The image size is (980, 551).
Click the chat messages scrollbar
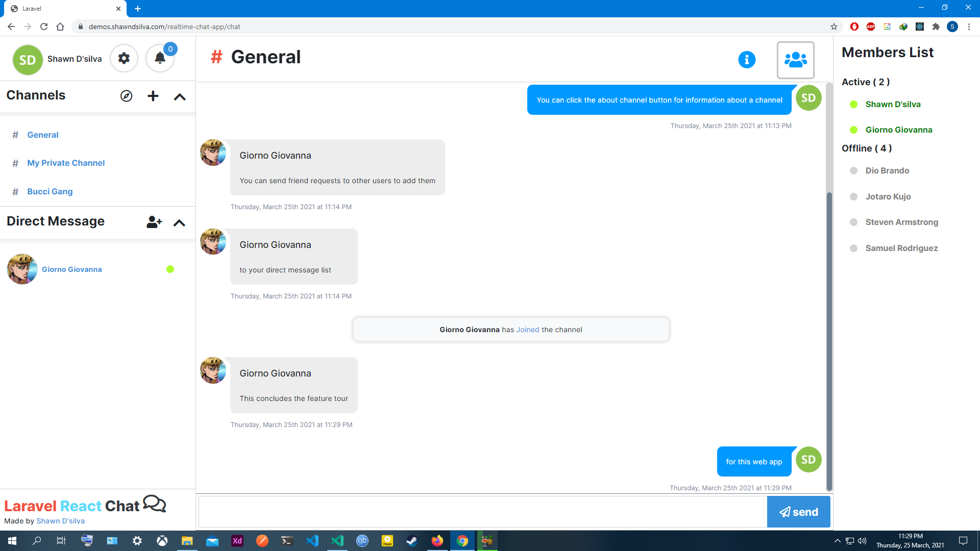point(829,337)
